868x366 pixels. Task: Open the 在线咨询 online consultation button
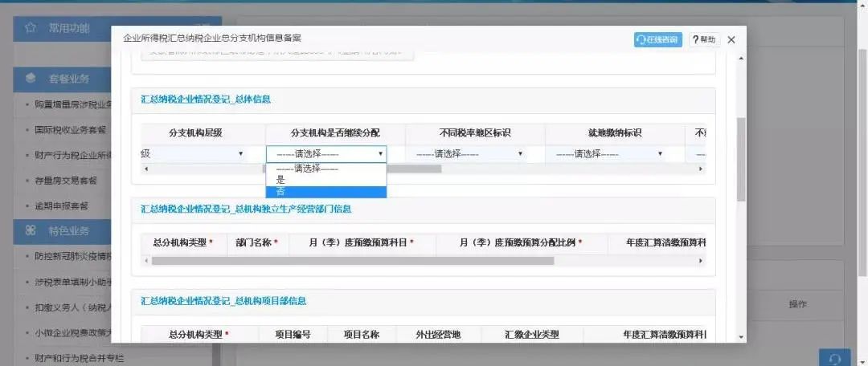pos(657,39)
